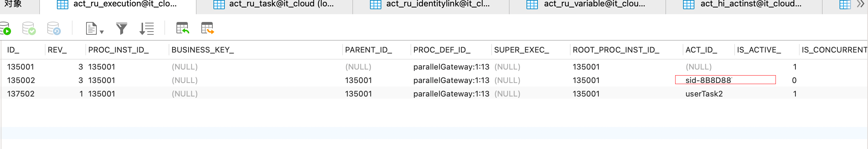Click the PROC_DEF_ID_ column header
Viewport: 868px width, 149px height.
(x=442, y=50)
